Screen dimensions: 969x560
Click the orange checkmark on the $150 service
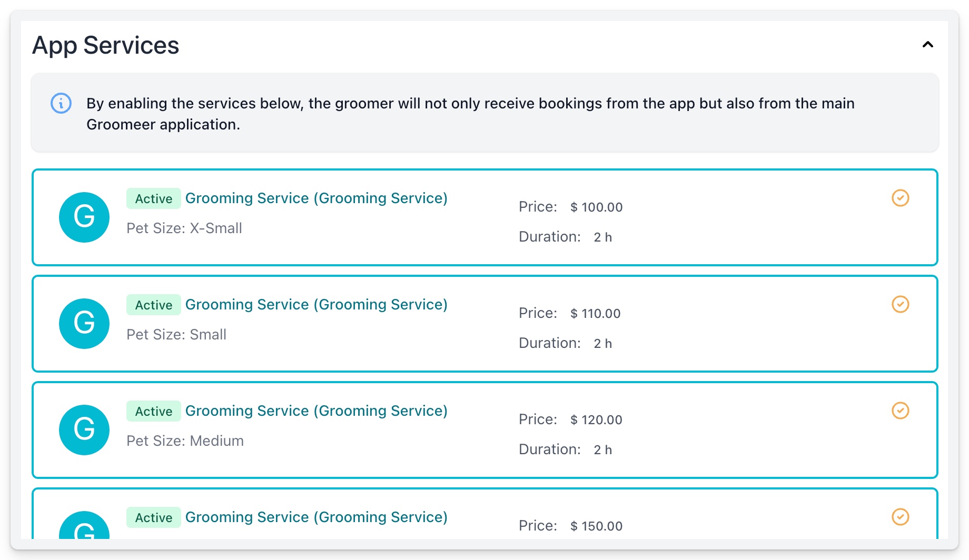(901, 517)
